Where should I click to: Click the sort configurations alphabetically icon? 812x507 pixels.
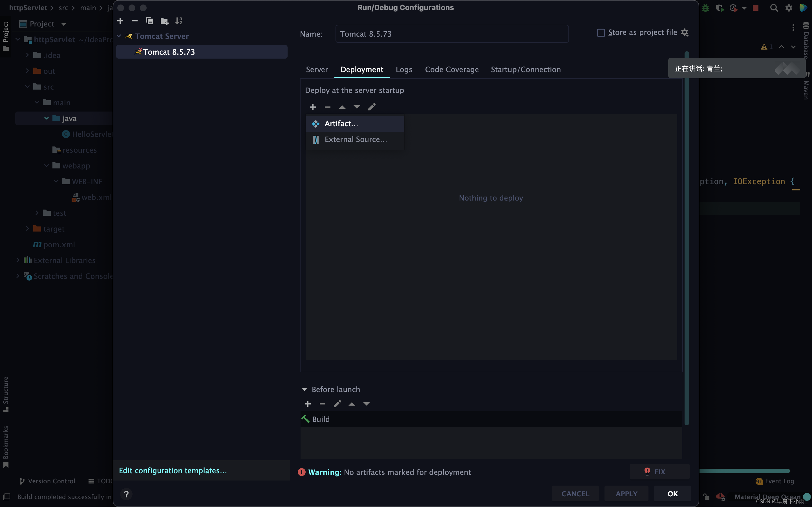pyautogui.click(x=178, y=21)
